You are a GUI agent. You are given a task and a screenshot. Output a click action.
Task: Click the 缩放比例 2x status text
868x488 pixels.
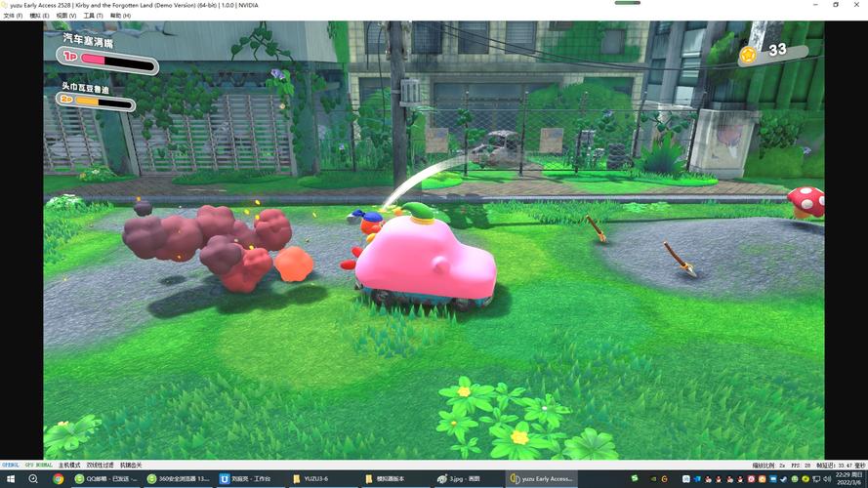coord(768,466)
